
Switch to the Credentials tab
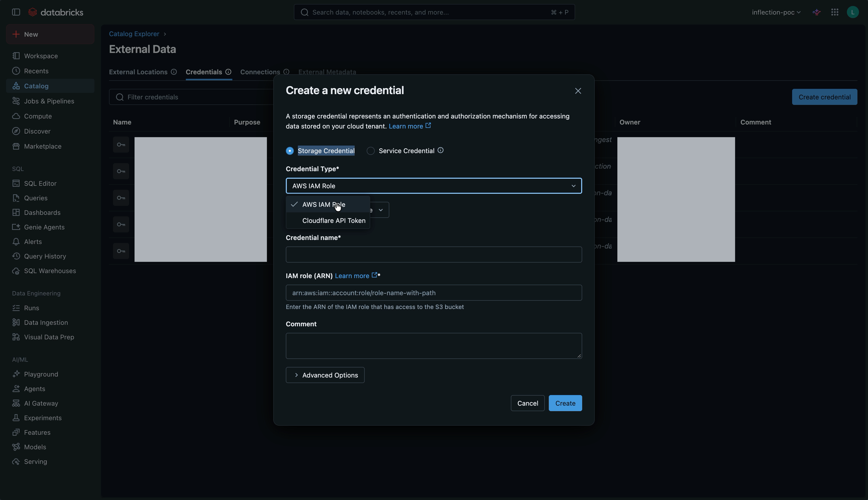point(204,72)
